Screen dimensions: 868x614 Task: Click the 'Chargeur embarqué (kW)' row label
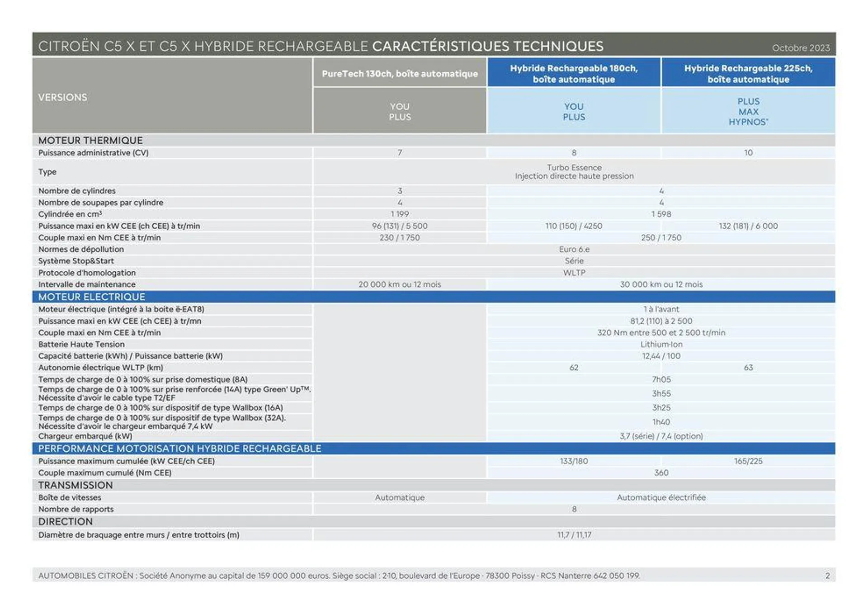[85, 436]
